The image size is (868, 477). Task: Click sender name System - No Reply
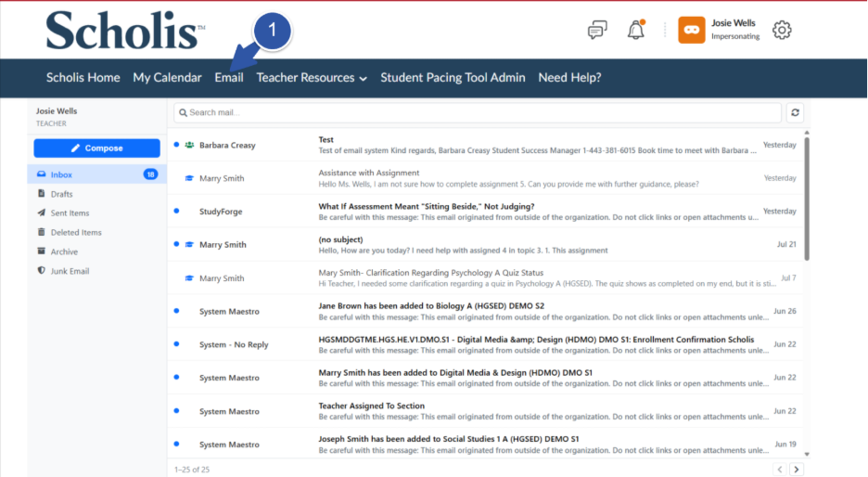pos(234,344)
